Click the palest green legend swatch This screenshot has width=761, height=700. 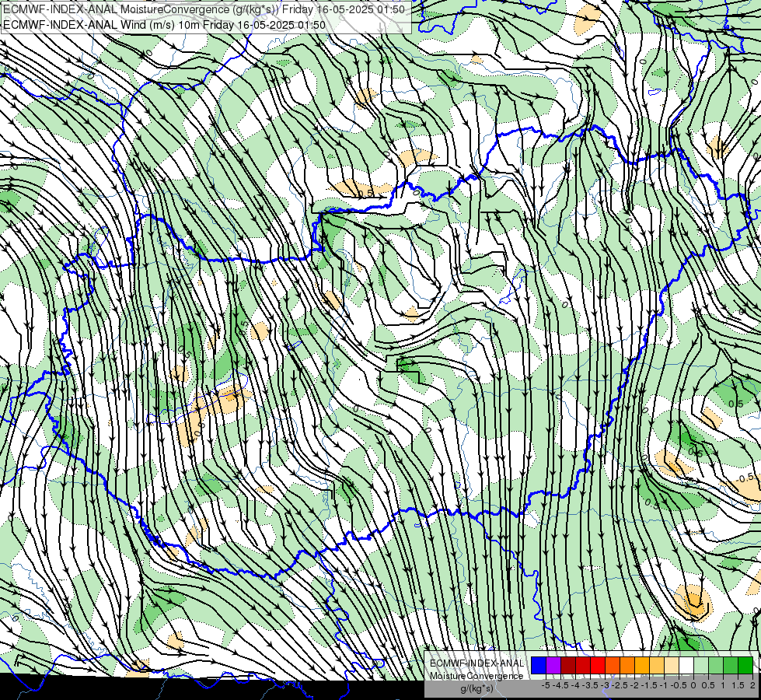pyautogui.click(x=701, y=665)
